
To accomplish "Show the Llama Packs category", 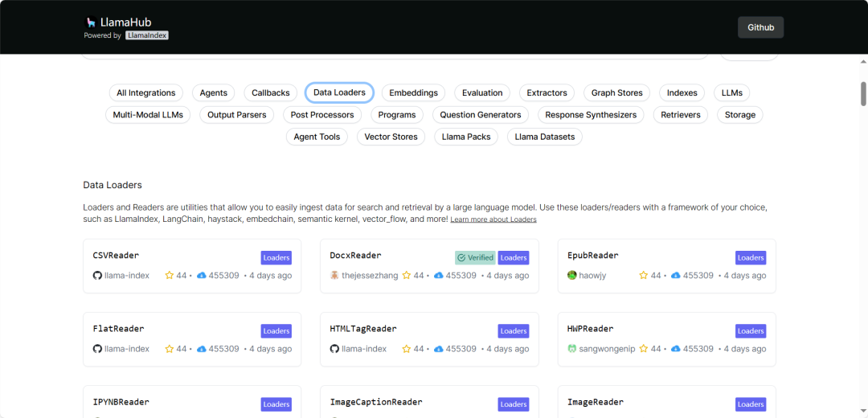I will coord(466,137).
